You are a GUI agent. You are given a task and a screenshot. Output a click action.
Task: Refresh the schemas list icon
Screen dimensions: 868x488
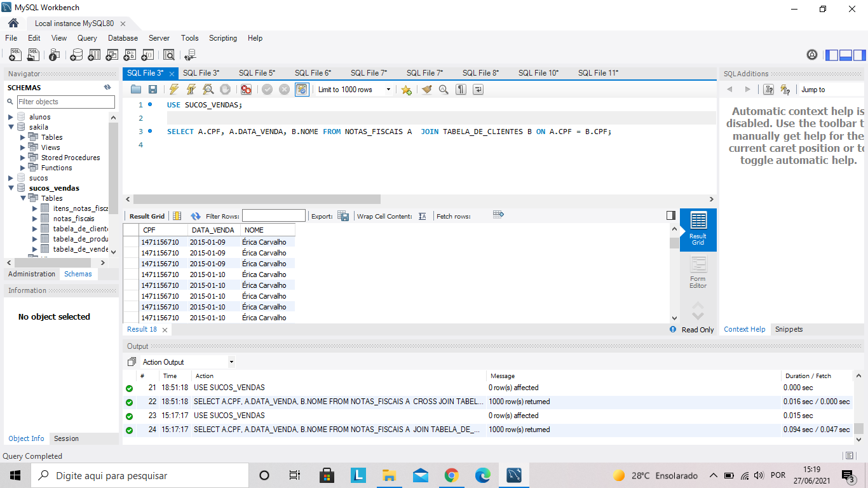coord(107,88)
